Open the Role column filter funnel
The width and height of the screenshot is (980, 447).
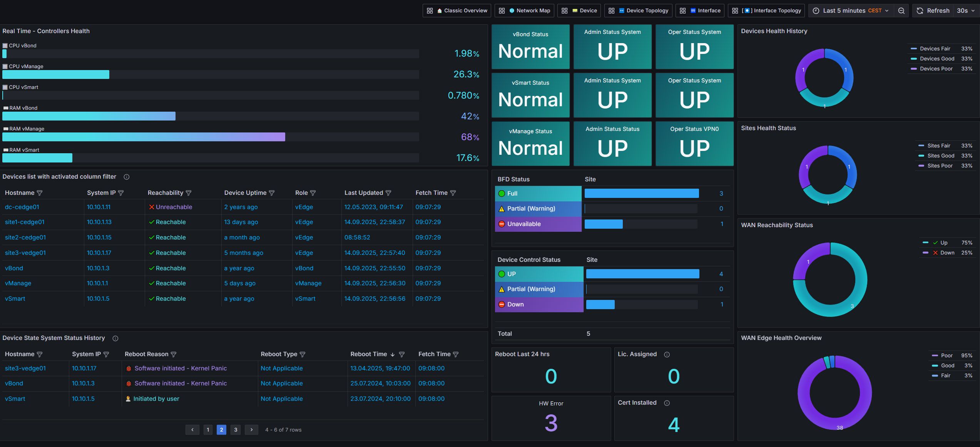tap(313, 193)
